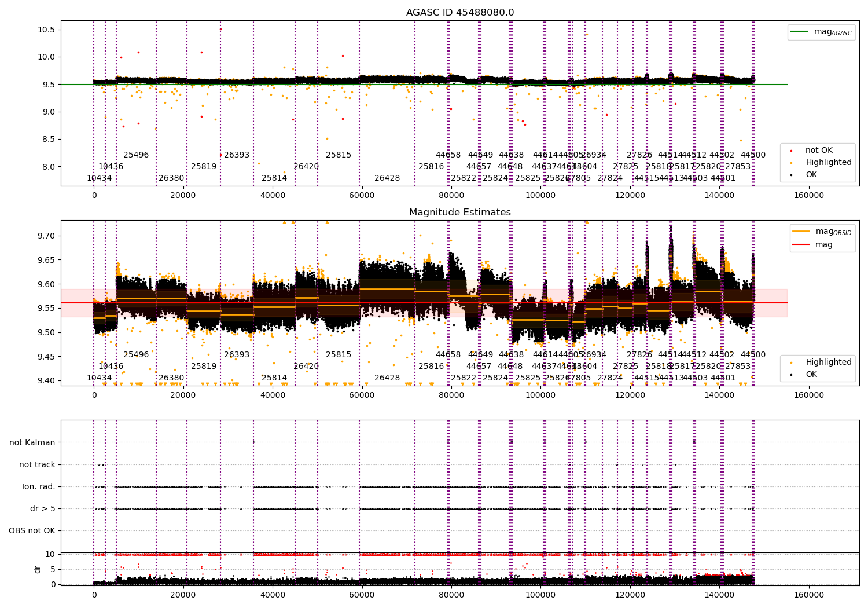The height and width of the screenshot is (608, 868).
Task: Click the 'dr > 5' axis label
Action: [43, 508]
